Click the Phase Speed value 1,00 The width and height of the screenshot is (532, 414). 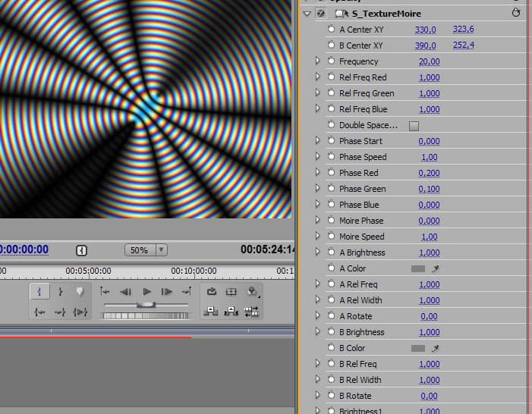pyautogui.click(x=430, y=157)
